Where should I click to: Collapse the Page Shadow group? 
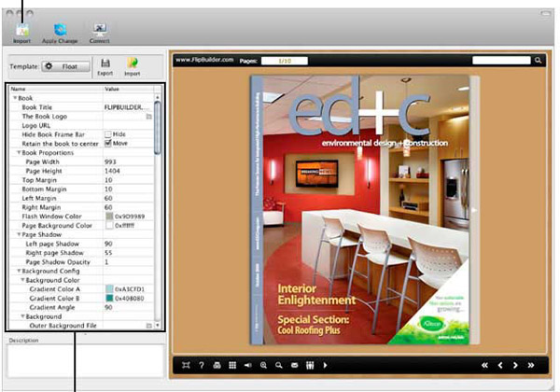(x=19, y=234)
